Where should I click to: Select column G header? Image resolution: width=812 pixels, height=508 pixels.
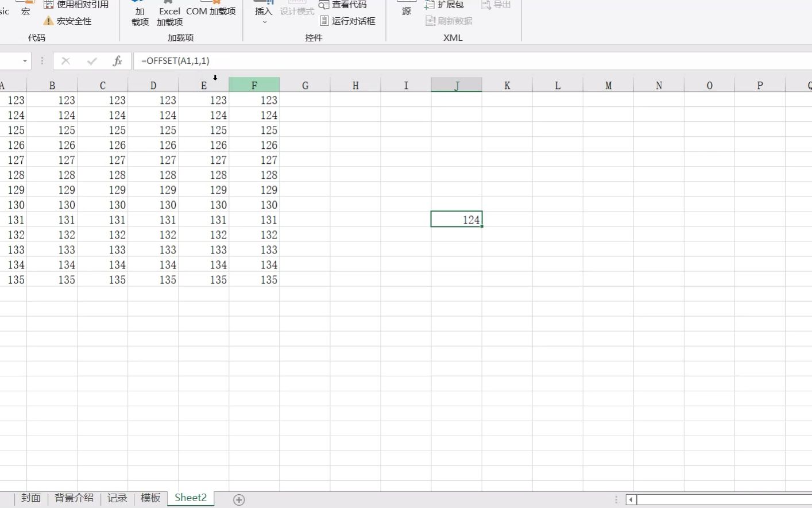[305, 85]
